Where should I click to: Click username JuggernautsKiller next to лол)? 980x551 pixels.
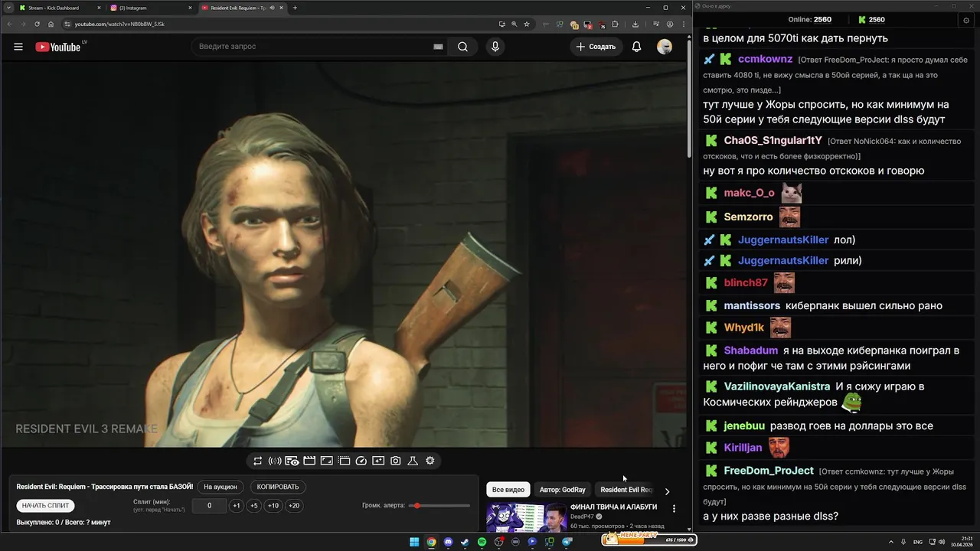pyautogui.click(x=783, y=240)
